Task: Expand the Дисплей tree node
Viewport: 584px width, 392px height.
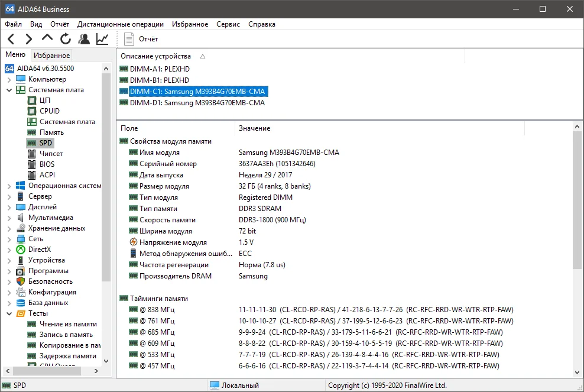Action: [x=9, y=207]
